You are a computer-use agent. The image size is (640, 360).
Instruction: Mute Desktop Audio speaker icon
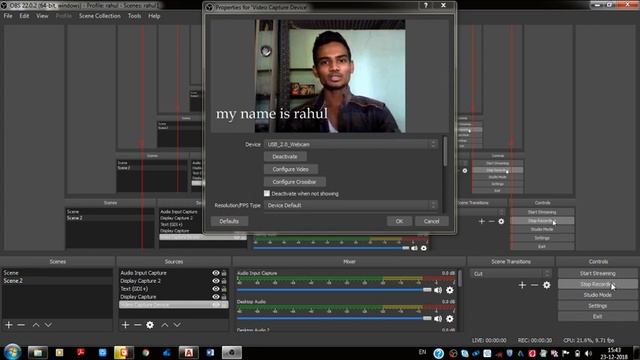click(x=438, y=318)
